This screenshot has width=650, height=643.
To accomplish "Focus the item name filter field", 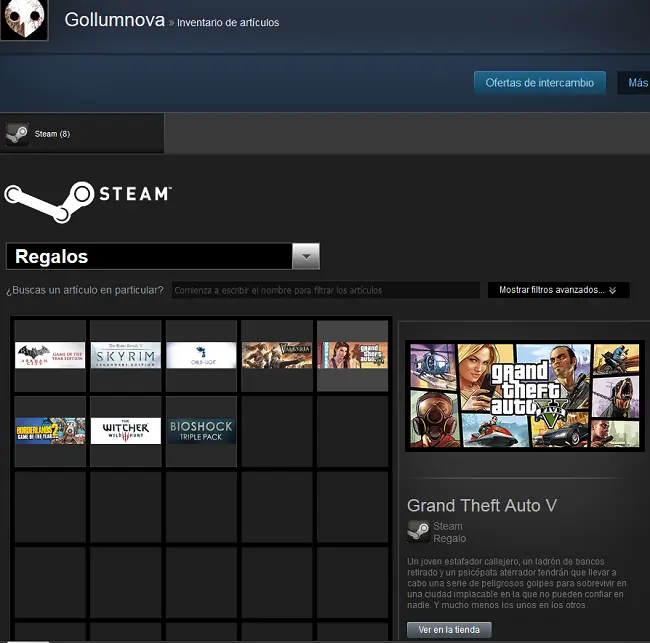I will click(x=326, y=290).
